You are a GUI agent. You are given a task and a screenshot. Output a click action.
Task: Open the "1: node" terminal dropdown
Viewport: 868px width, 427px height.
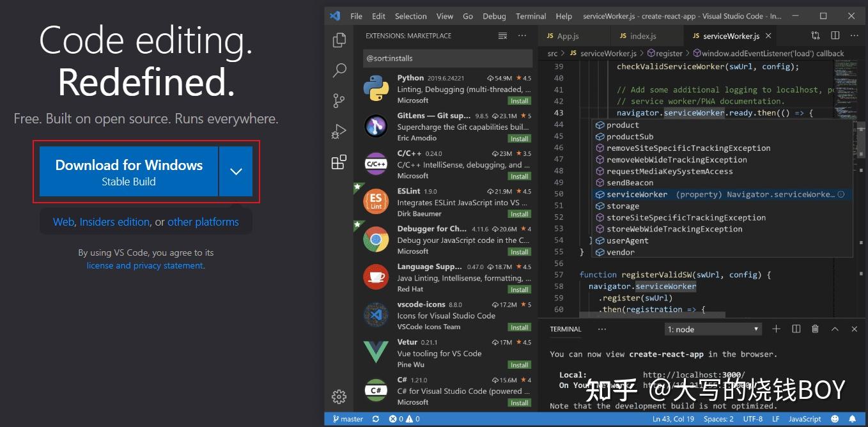coord(711,329)
